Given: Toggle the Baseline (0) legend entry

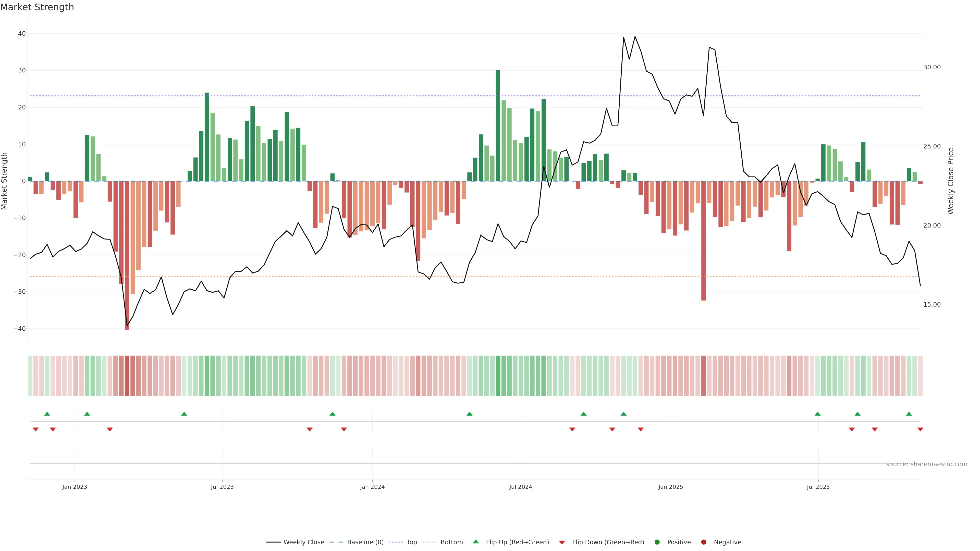Looking at the screenshot, I should (x=336, y=542).
